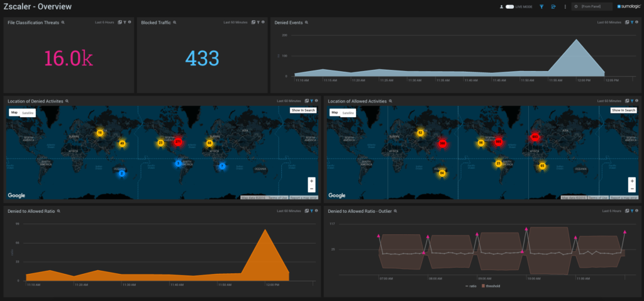Open Denied Events panel in search
Screen dimensions: 644x301
point(306,23)
